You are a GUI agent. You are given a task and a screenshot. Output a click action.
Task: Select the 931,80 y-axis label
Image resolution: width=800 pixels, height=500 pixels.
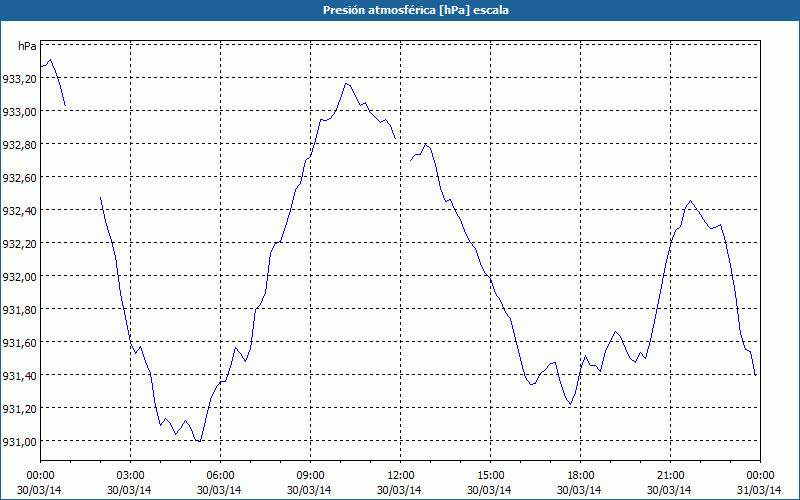coord(19,309)
